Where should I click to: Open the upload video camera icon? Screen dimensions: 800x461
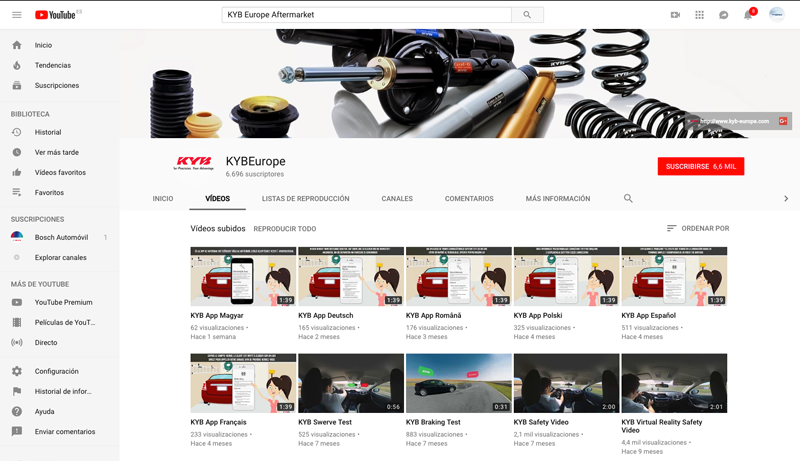pos(675,15)
